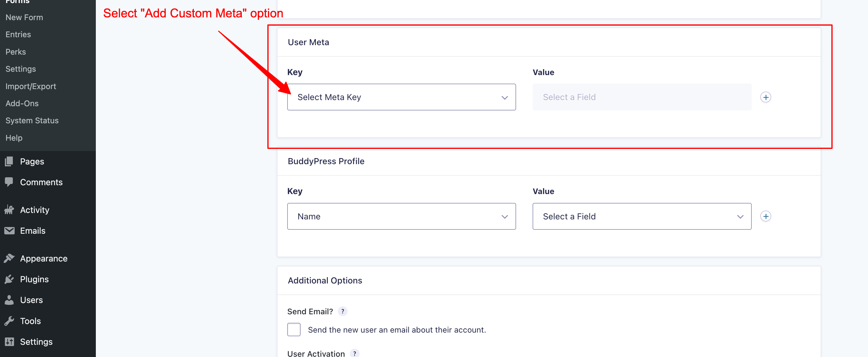
Task: Open the Entries menu item
Action: (x=18, y=34)
